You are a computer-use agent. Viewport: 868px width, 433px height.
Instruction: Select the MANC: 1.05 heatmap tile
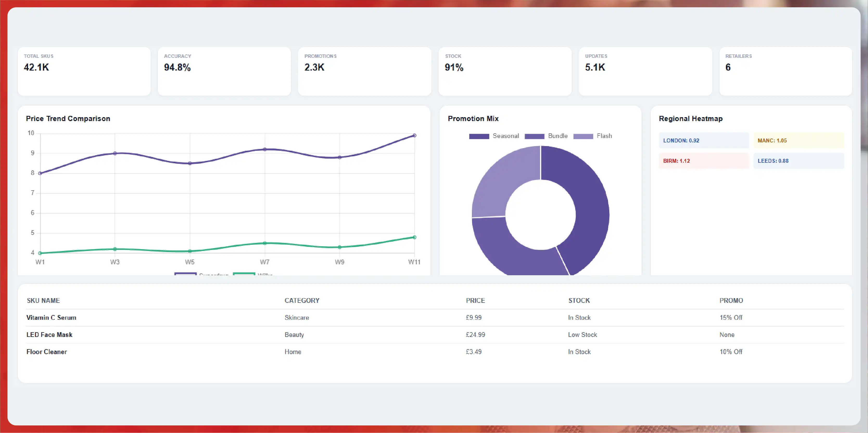(798, 141)
